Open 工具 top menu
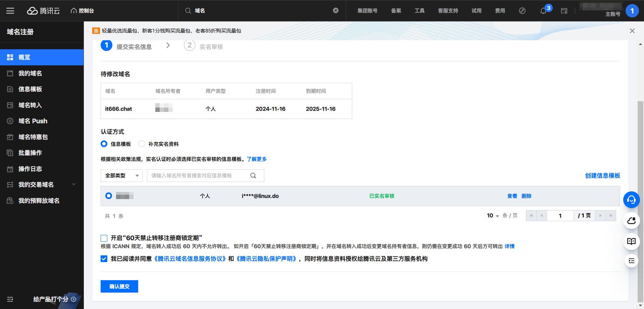Screen dimensions: 644x309 pos(420,11)
